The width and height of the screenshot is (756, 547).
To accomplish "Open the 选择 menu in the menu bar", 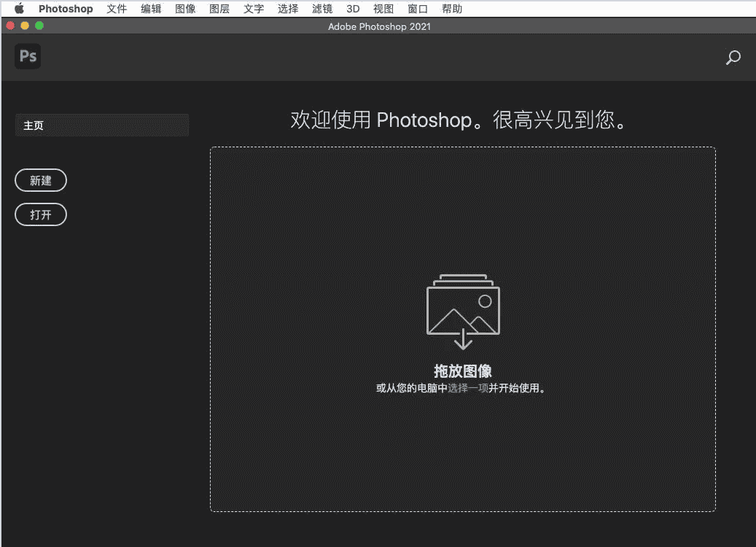I will [x=288, y=9].
